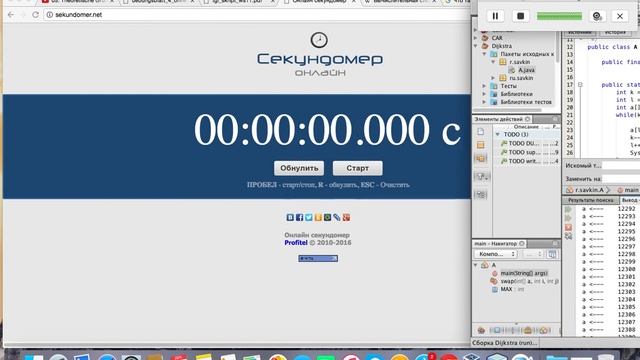640x360 pixels.
Task: Collapse the r.savkin package
Action: 493,62
